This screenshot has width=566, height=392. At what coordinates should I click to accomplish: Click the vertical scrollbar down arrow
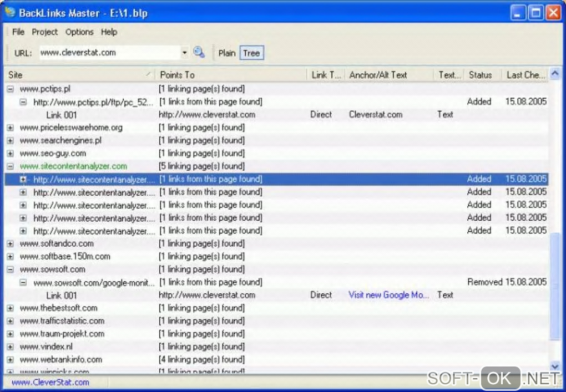coord(555,366)
